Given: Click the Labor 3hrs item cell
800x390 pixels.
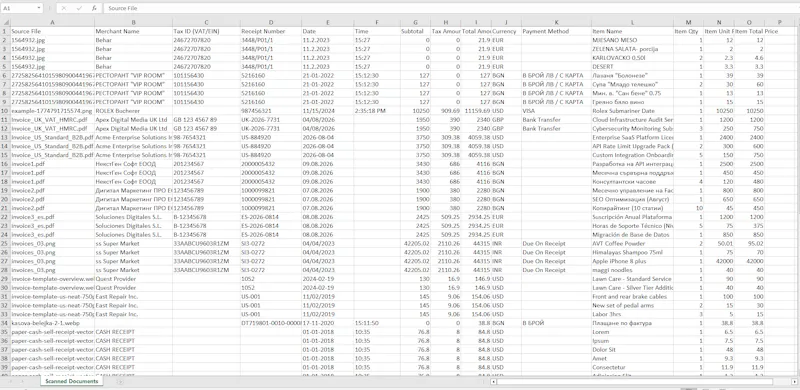Looking at the screenshot, I should (x=632, y=314).
